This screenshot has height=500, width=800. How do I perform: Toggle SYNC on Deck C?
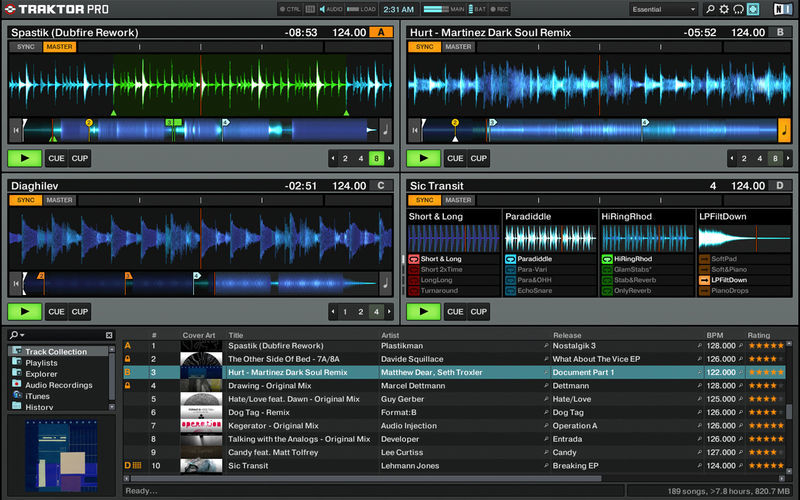(26, 201)
